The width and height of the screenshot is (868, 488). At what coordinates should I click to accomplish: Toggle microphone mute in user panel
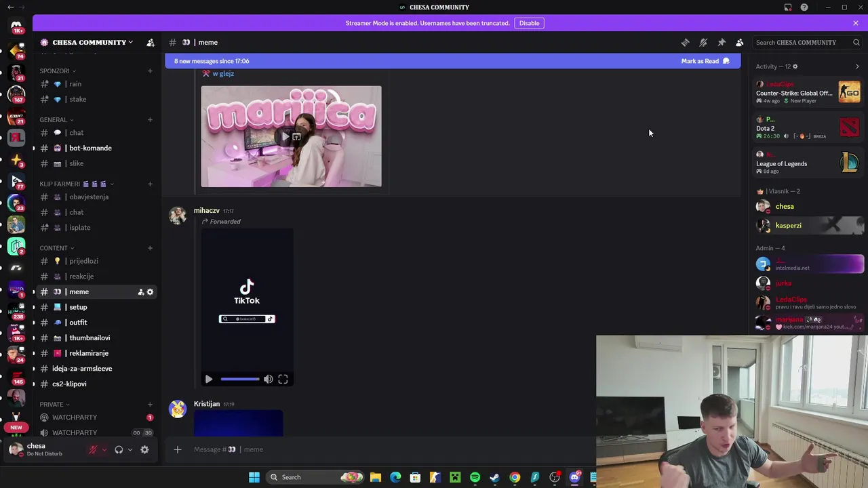[x=93, y=449]
